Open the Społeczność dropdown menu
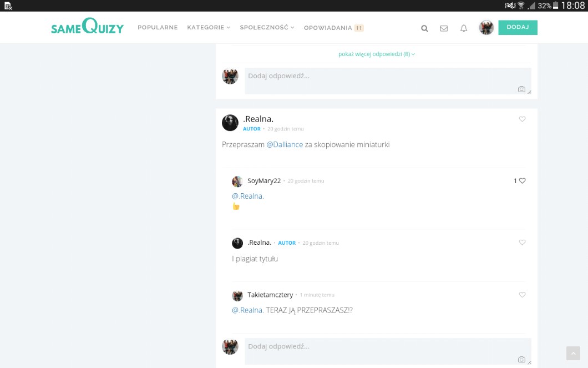 267,28
